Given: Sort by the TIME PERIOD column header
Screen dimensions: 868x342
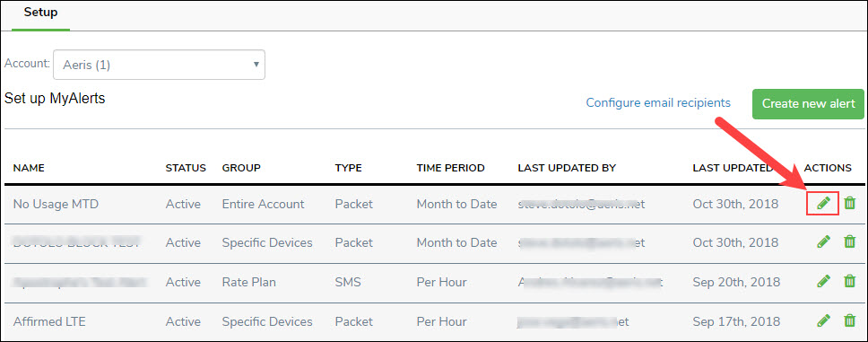Looking at the screenshot, I should (451, 168).
